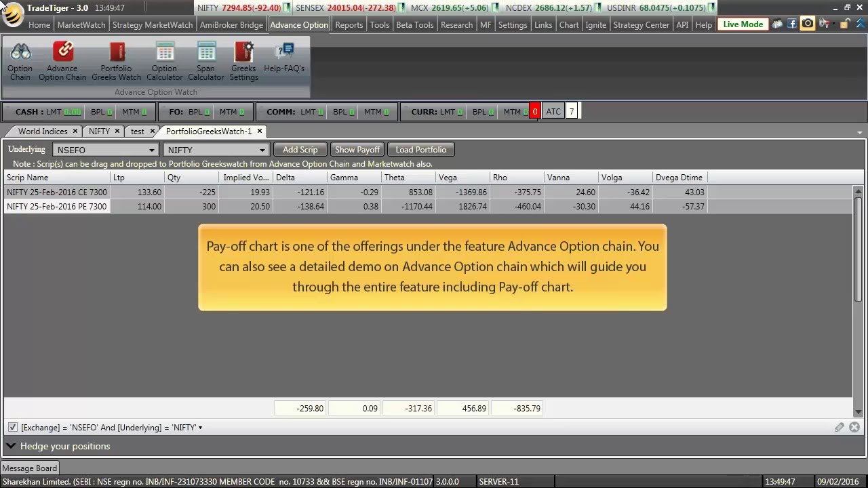Open the Reports menu
Image resolution: width=868 pixels, height=488 pixels.
pos(349,24)
